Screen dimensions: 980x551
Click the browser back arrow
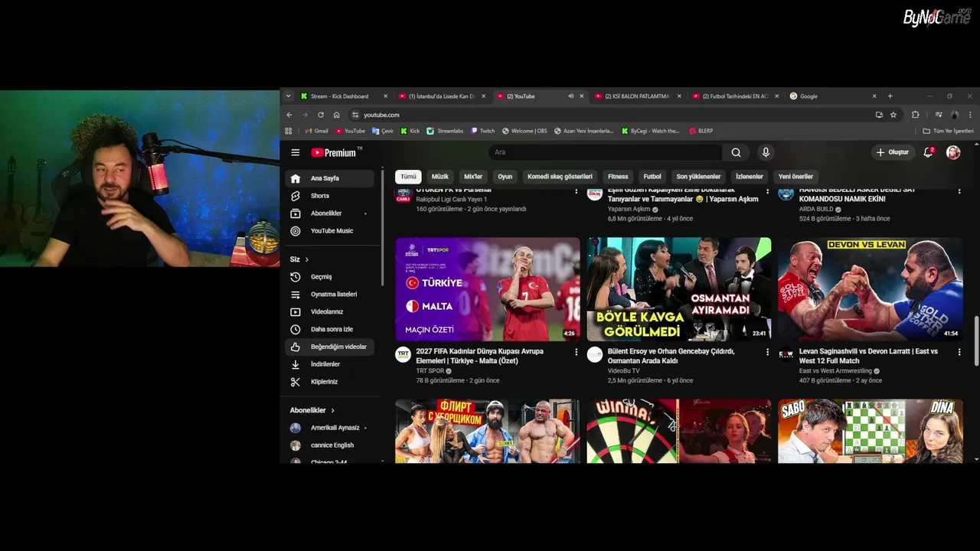289,115
